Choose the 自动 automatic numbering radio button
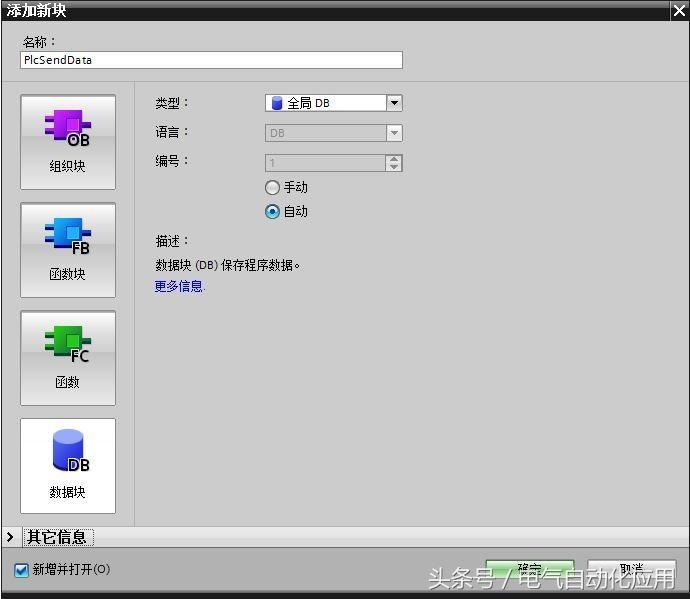 click(272, 212)
